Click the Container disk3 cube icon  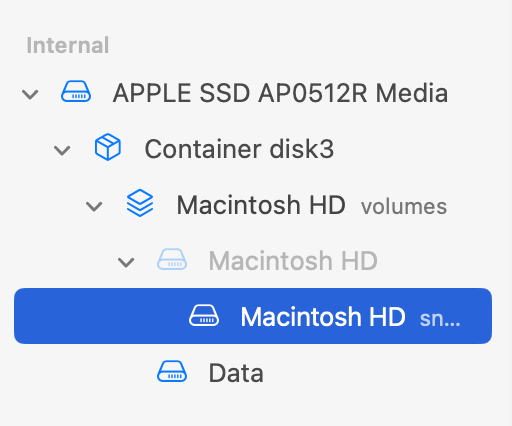[x=108, y=147]
